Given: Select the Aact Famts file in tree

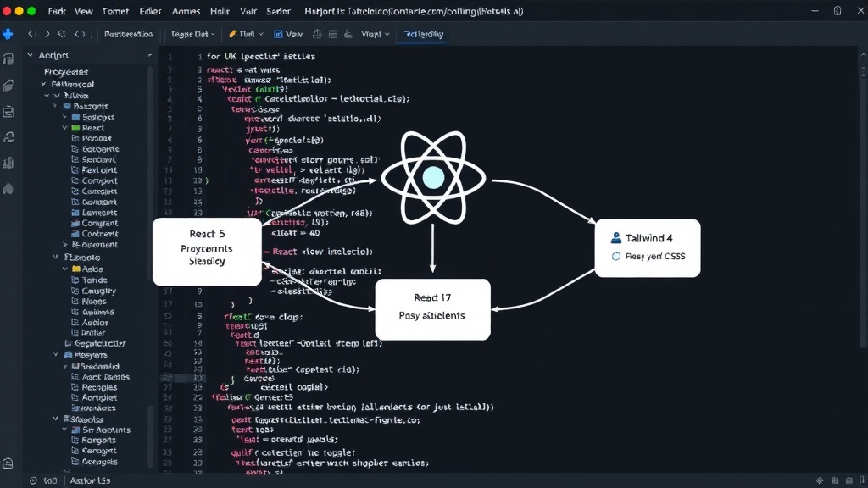Looking at the screenshot, I should coord(100,377).
